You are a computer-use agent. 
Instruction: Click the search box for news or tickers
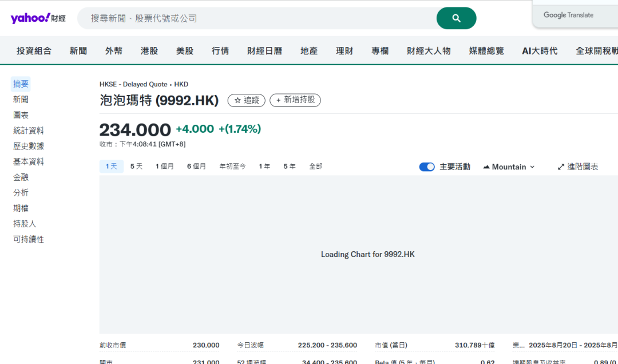point(256,18)
